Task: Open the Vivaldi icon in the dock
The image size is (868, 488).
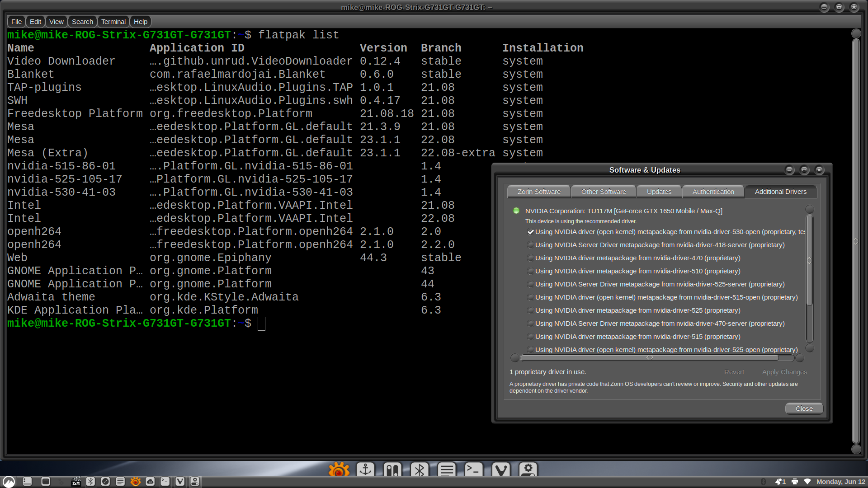Action: [501, 470]
